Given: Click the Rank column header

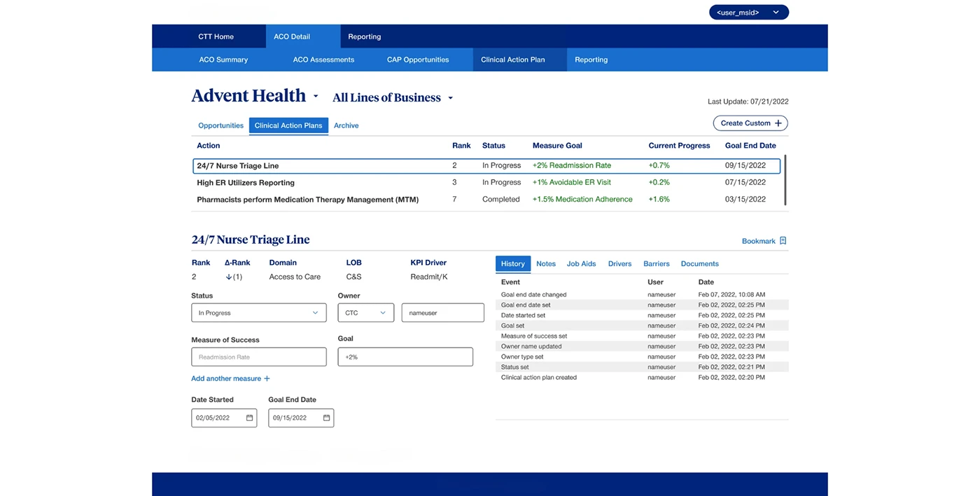Looking at the screenshot, I should tap(461, 146).
